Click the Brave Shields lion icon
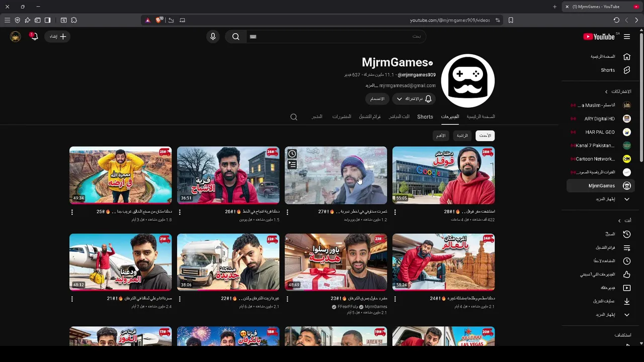 pos(159,20)
